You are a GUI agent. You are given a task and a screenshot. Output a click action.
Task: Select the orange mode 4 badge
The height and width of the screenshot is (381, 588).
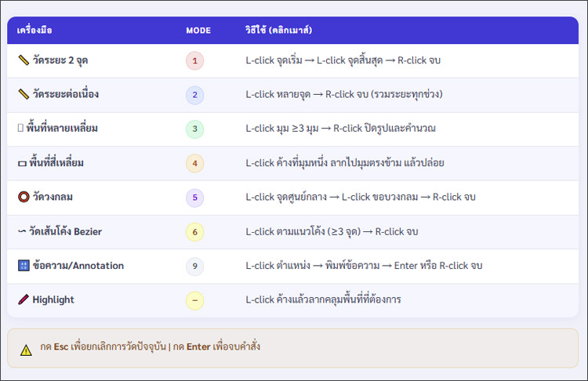194,163
